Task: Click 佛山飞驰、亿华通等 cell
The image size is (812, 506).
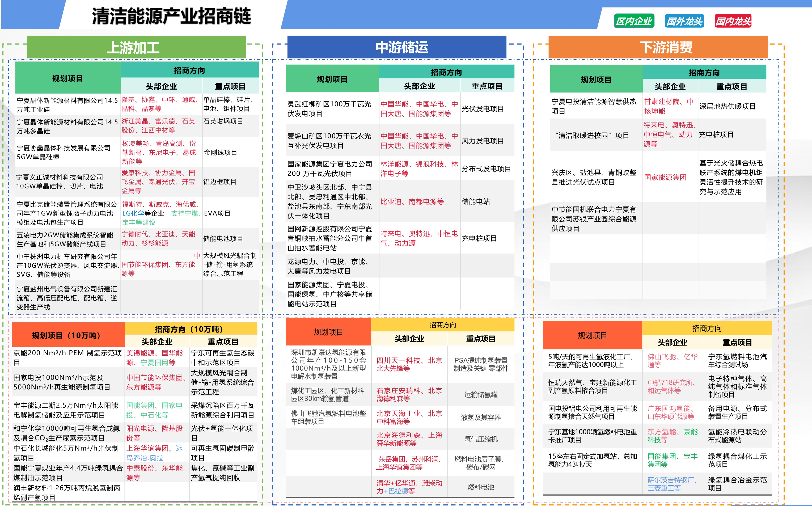Action: [673, 360]
